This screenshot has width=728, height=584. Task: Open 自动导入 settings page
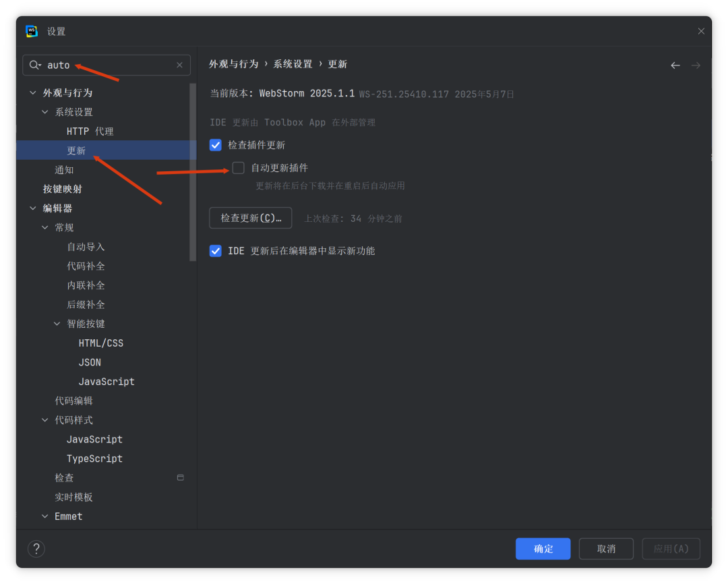(x=86, y=247)
